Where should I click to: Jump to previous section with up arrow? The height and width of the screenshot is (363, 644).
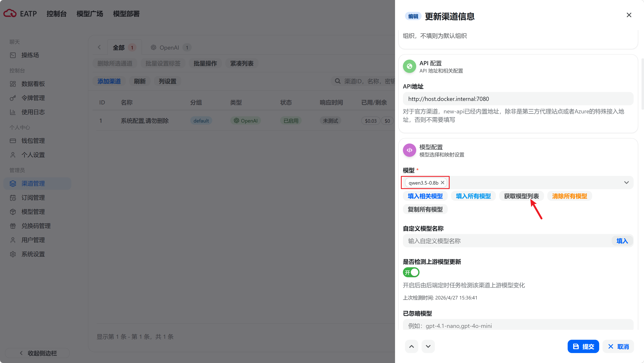[411, 346]
